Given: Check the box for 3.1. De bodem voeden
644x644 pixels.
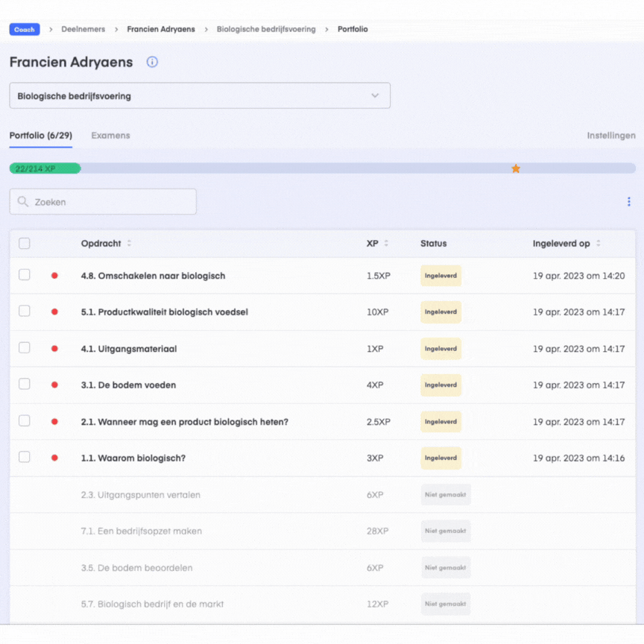Looking at the screenshot, I should pos(25,384).
